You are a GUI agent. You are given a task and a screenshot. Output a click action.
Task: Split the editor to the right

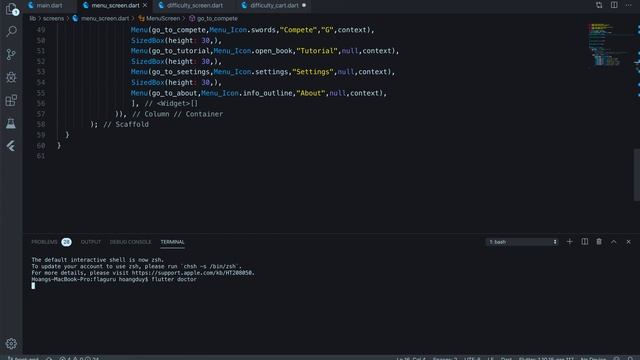coord(614,5)
